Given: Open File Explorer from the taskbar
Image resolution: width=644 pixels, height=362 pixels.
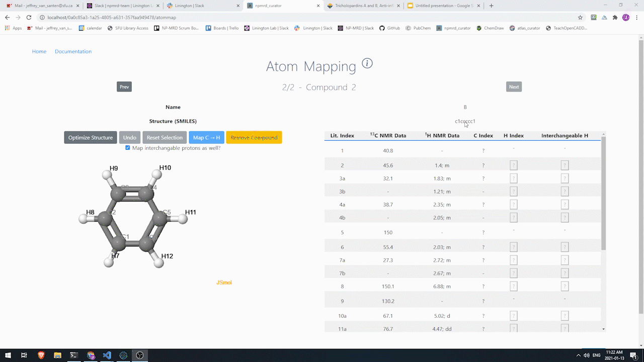Looking at the screenshot, I should pyautogui.click(x=57, y=355).
